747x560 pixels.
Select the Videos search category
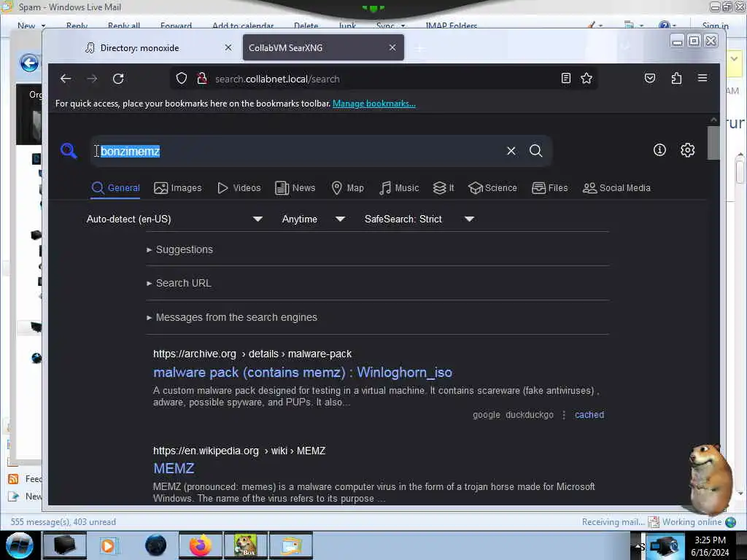tap(239, 188)
